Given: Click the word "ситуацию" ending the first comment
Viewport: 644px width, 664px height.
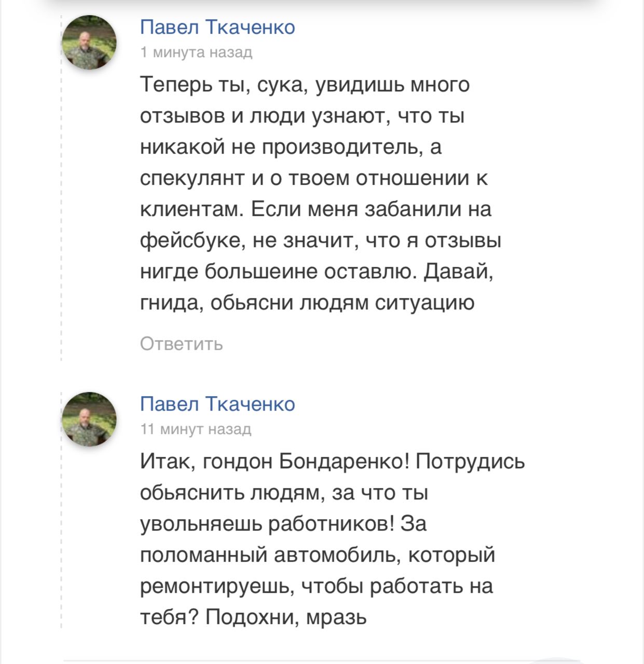Looking at the screenshot, I should 424,303.
